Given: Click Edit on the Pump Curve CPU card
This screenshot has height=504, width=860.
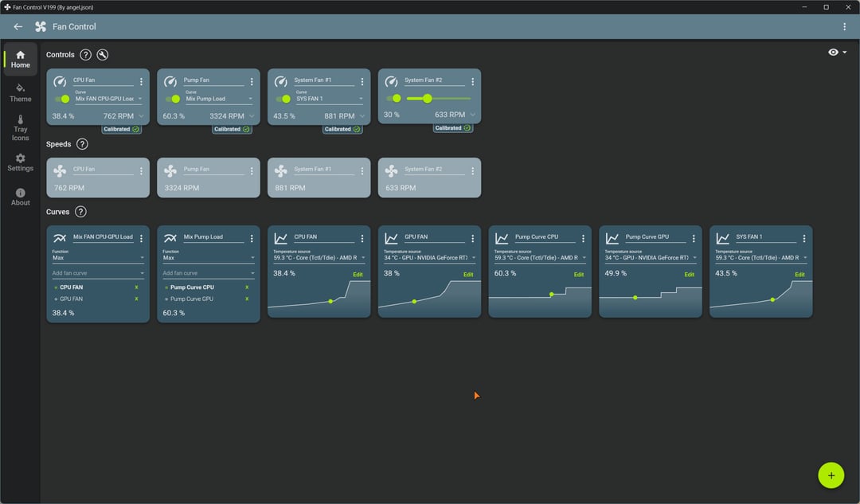Looking at the screenshot, I should click(579, 274).
